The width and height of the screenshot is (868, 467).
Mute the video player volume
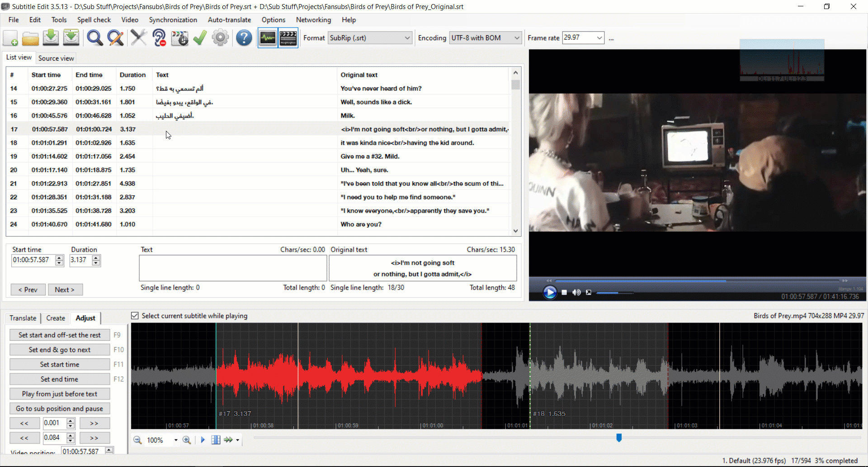coord(576,293)
